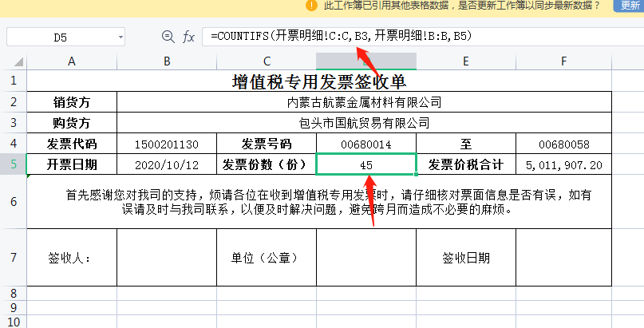Viewport: 644px width, 328px height.
Task: Click selected cell with value 45
Action: [366, 164]
